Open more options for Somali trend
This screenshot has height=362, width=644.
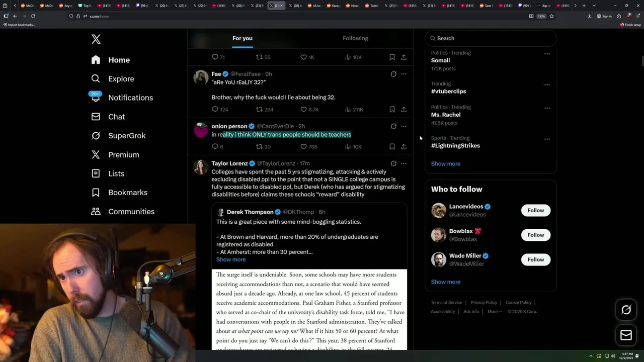(x=547, y=54)
